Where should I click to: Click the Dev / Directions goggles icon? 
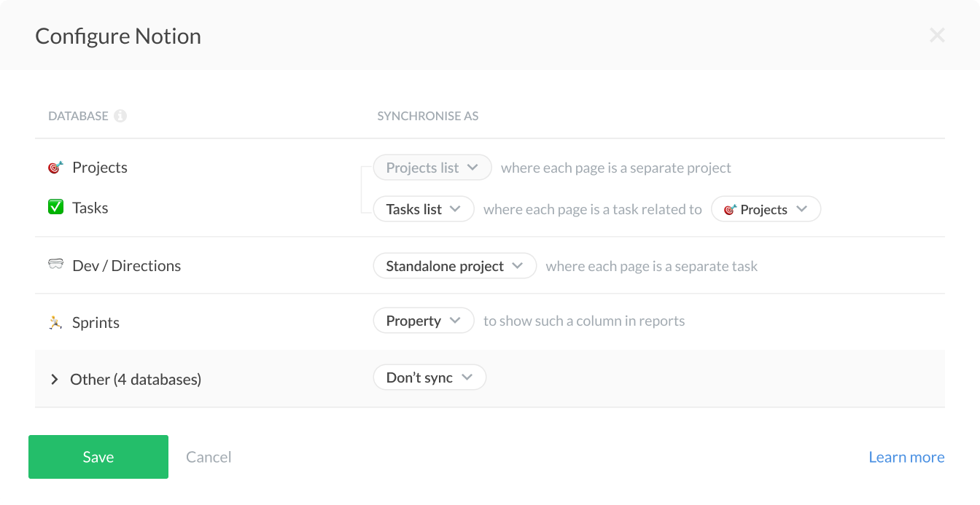pyautogui.click(x=55, y=264)
